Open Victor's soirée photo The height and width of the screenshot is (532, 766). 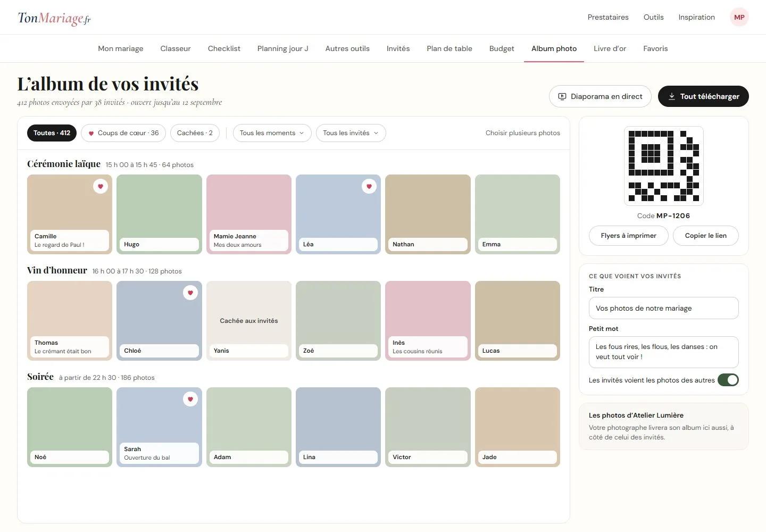(x=428, y=427)
